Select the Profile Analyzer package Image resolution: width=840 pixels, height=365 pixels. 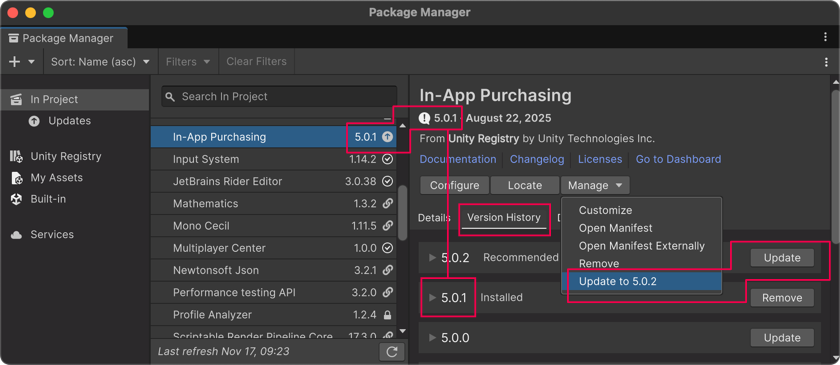273,315
